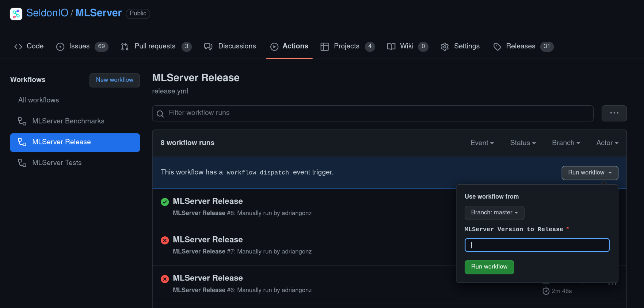Click the Issues count badge 69
The height and width of the screenshot is (308, 644).
point(102,46)
